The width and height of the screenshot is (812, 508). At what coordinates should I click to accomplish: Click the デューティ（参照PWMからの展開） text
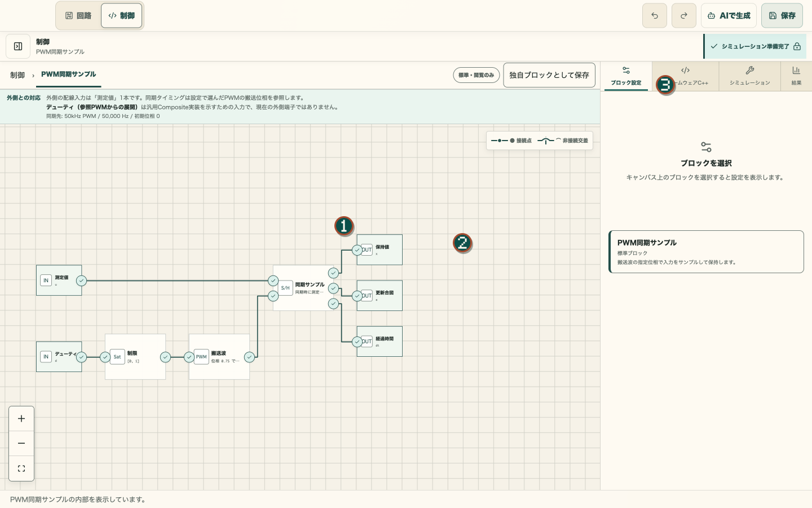click(x=92, y=107)
